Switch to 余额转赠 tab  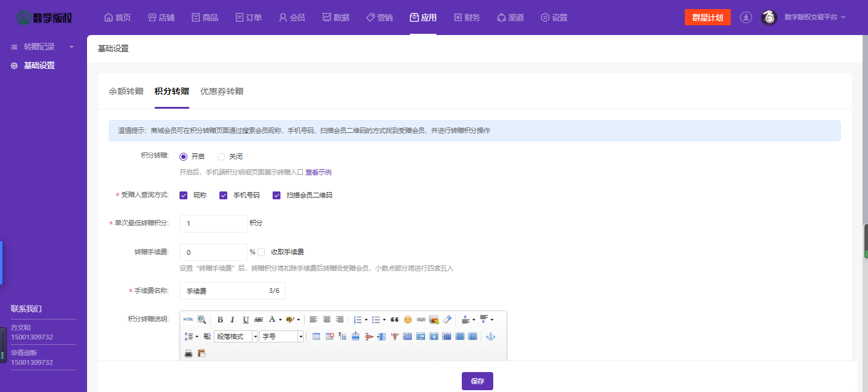[x=126, y=91]
